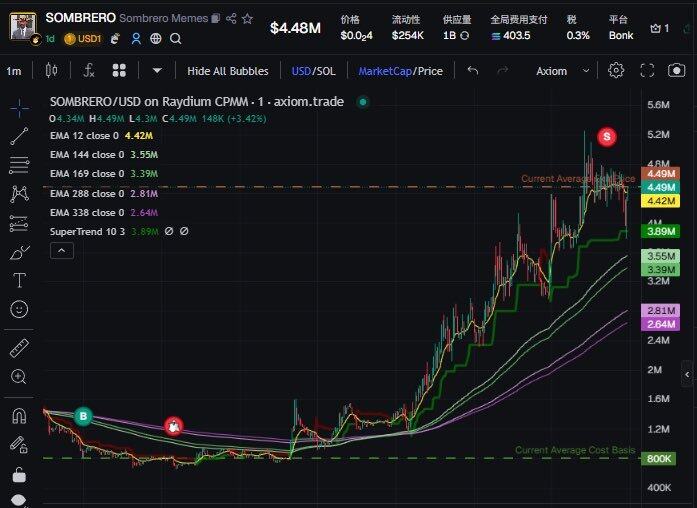The width and height of the screenshot is (697, 508).
Task: Take a chart snapshot with camera icon
Action: coord(648,71)
